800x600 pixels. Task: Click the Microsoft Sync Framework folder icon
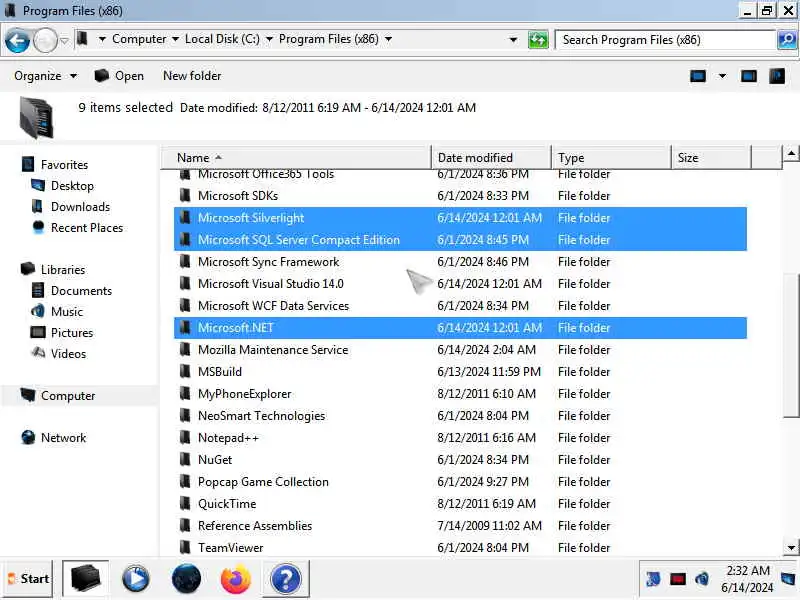click(185, 261)
